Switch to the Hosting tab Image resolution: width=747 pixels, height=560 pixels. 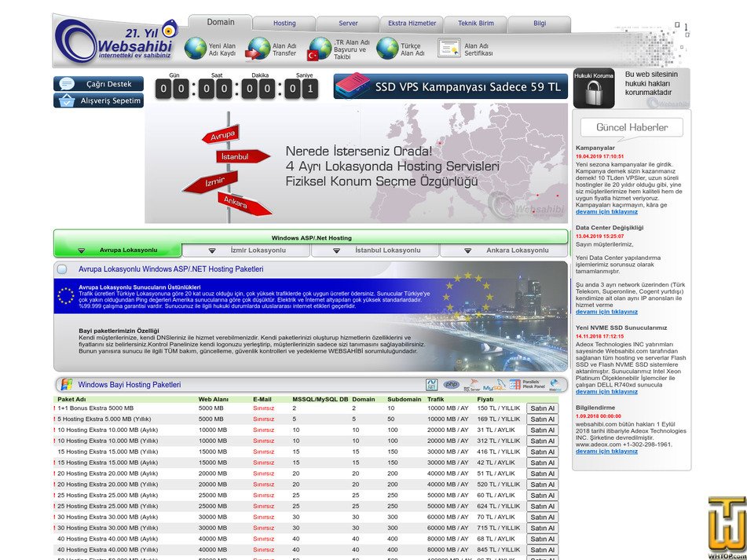coord(284,24)
